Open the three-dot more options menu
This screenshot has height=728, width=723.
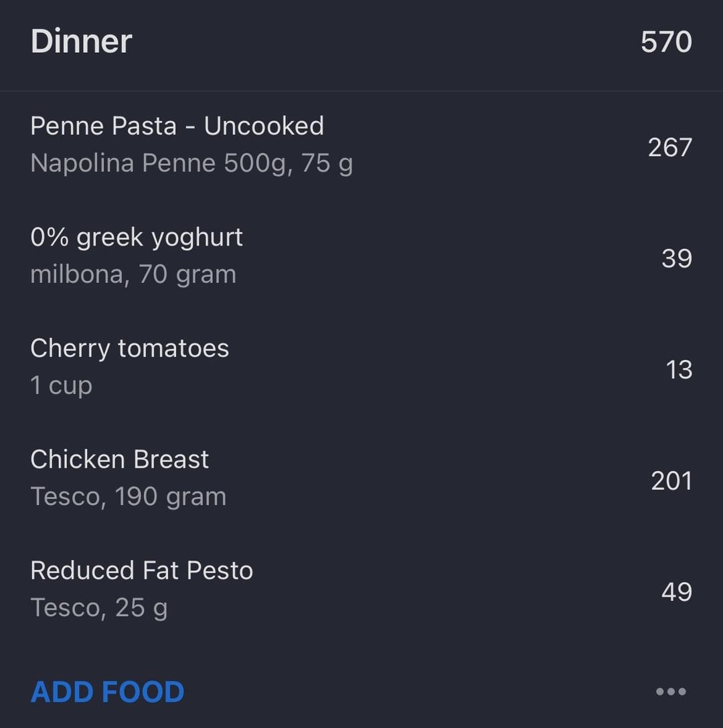click(x=671, y=691)
